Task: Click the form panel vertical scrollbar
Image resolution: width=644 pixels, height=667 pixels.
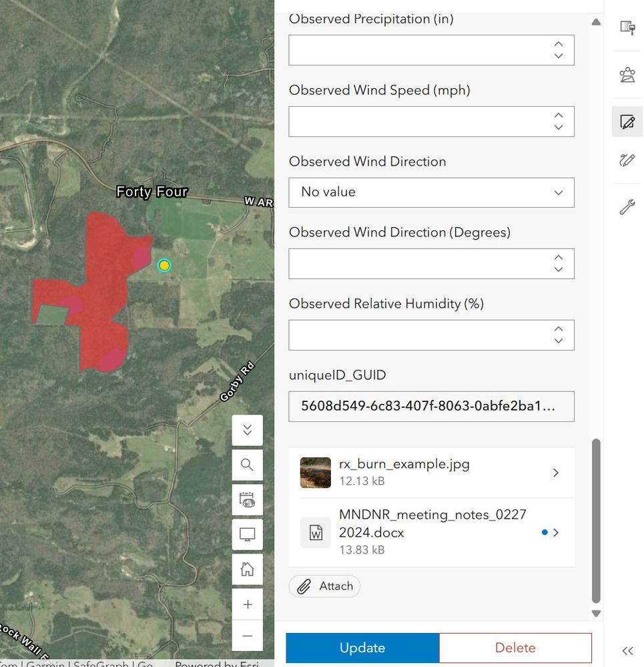Action: [596, 521]
